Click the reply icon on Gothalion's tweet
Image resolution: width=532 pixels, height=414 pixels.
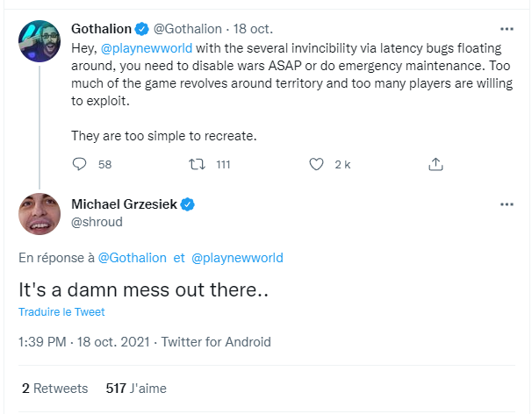pyautogui.click(x=79, y=164)
